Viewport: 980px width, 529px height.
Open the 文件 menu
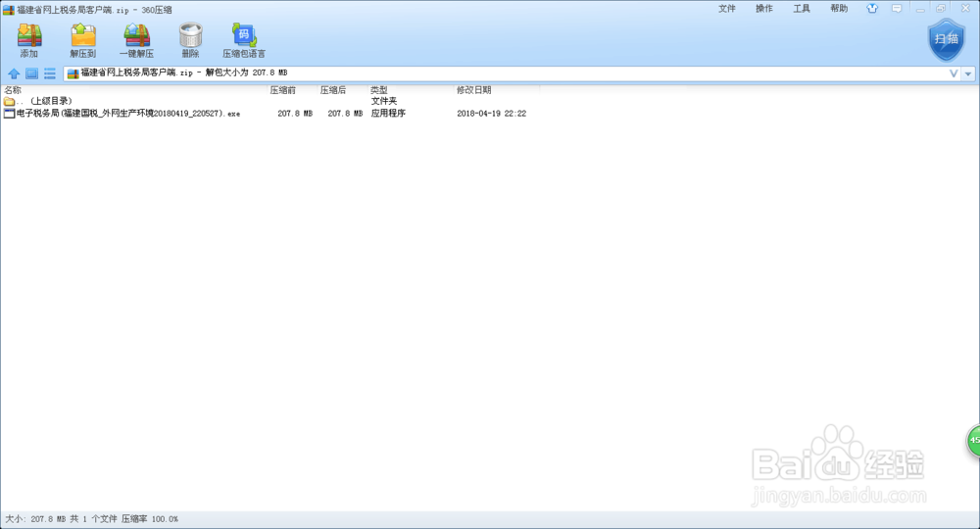[x=727, y=9]
